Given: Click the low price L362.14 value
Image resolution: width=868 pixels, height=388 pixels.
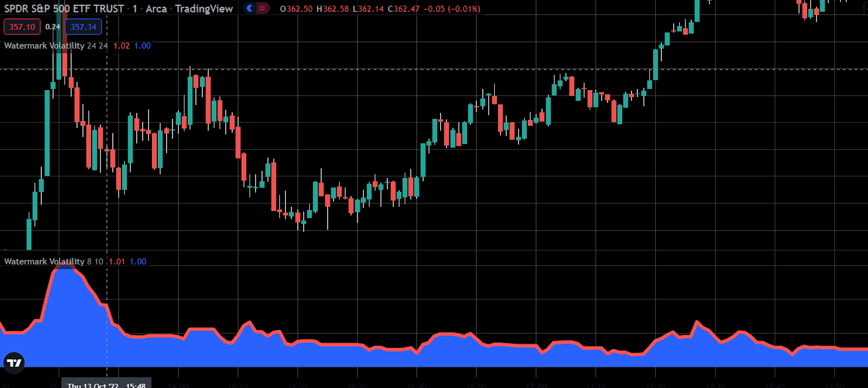Looking at the screenshot, I should pyautogui.click(x=368, y=9).
